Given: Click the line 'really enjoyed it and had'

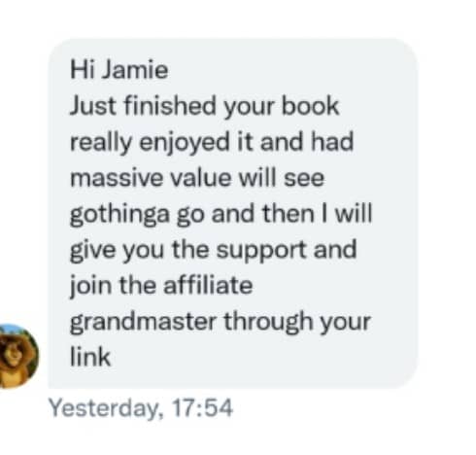Looking at the screenshot, I should click(x=212, y=142).
